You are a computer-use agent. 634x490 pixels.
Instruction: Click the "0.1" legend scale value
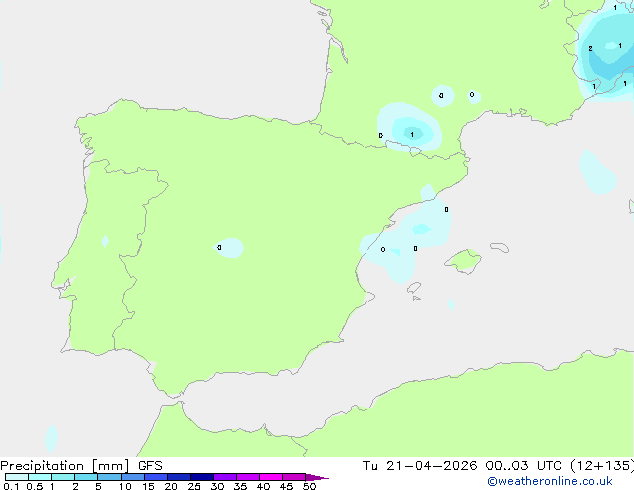(x=11, y=486)
